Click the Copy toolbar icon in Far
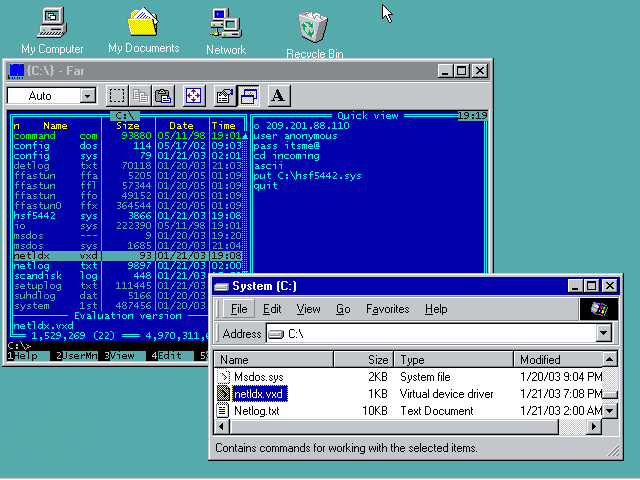This screenshot has width=640, height=480. point(140,96)
